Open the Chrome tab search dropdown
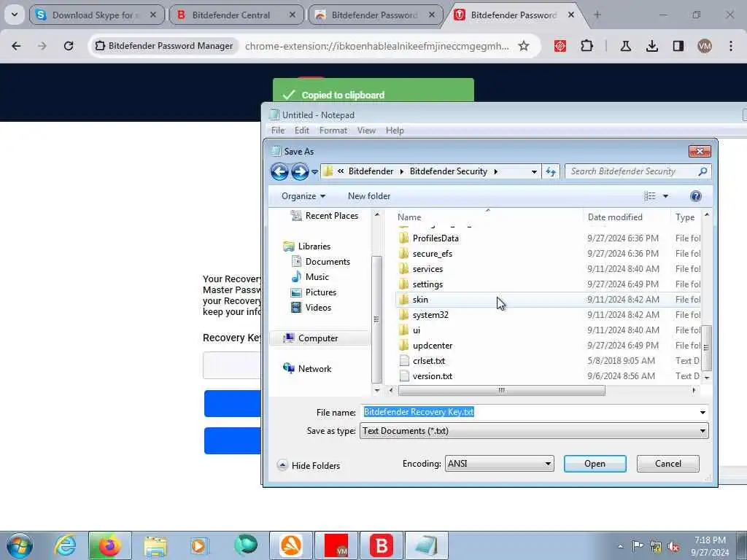Image resolution: width=747 pixels, height=560 pixels. click(15, 15)
